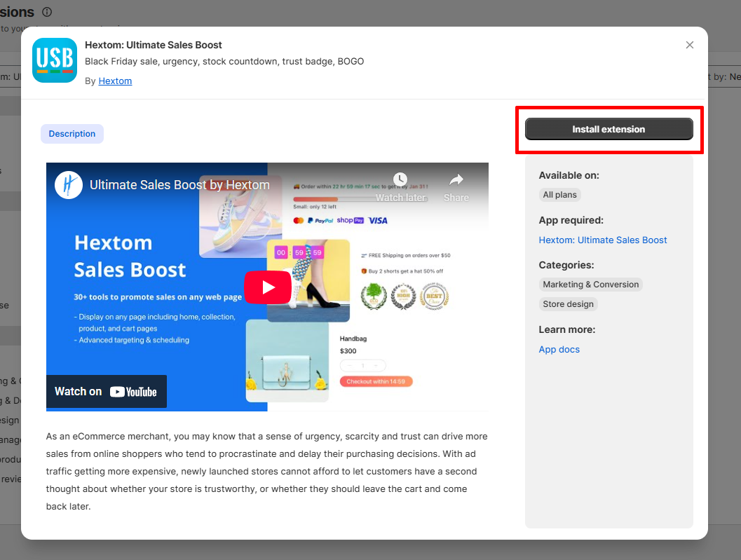Image resolution: width=741 pixels, height=560 pixels.
Task: Click the Store design category tag
Action: pyautogui.click(x=568, y=304)
